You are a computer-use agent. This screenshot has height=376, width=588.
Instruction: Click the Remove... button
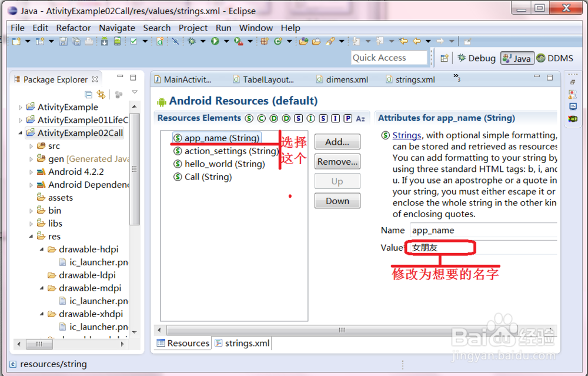pyautogui.click(x=337, y=162)
